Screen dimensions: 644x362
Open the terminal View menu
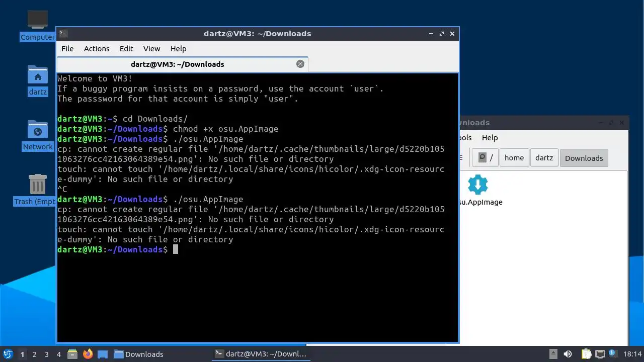click(x=151, y=49)
